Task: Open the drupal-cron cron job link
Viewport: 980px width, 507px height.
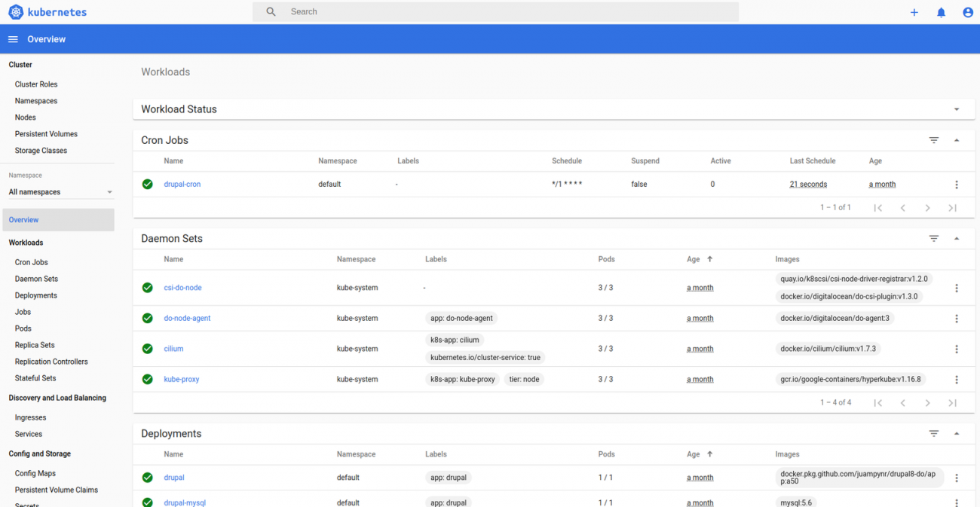Action: click(x=182, y=184)
